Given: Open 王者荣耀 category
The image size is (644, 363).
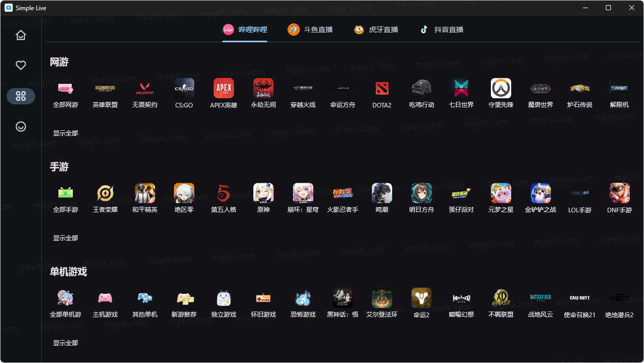Looking at the screenshot, I should [x=105, y=198].
